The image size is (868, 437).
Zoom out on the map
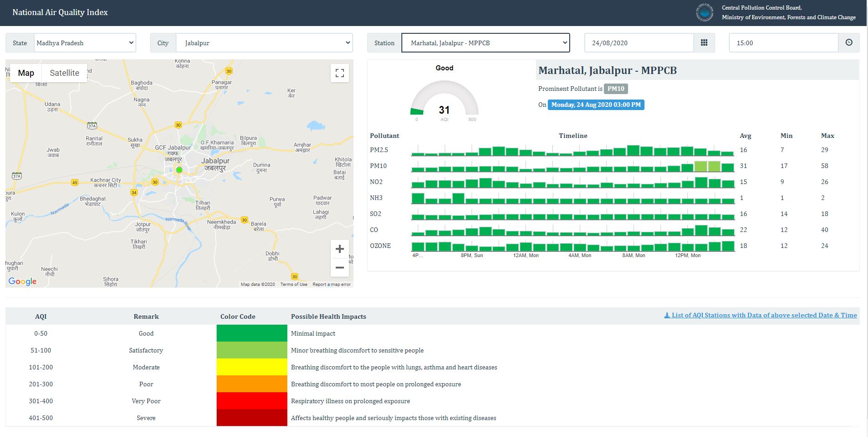[x=340, y=268]
